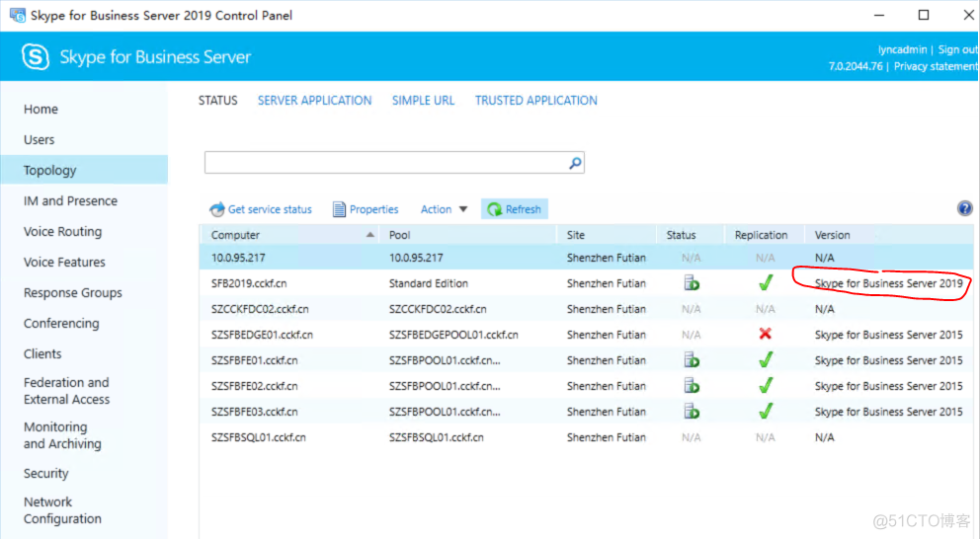The image size is (980, 539).
Task: Focus the topology search input field
Action: pyautogui.click(x=386, y=162)
